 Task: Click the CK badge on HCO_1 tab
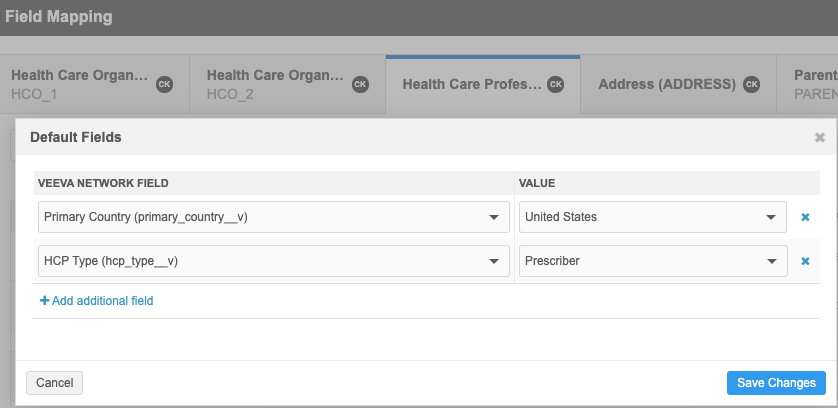[x=164, y=84]
